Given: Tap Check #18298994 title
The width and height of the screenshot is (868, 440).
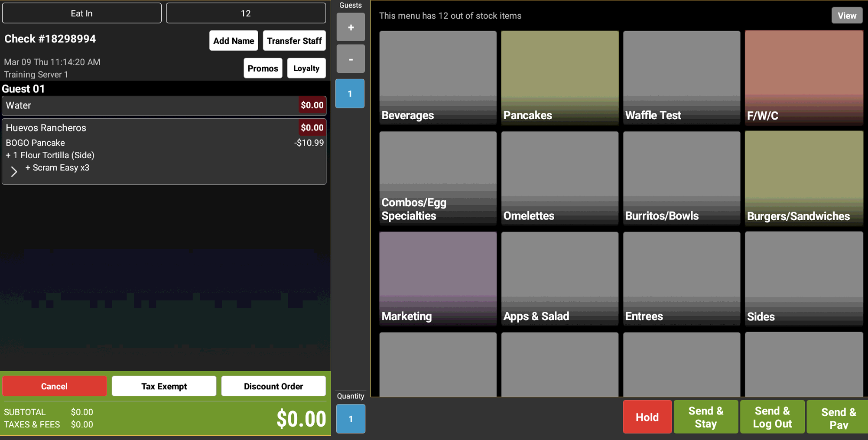Looking at the screenshot, I should [50, 39].
